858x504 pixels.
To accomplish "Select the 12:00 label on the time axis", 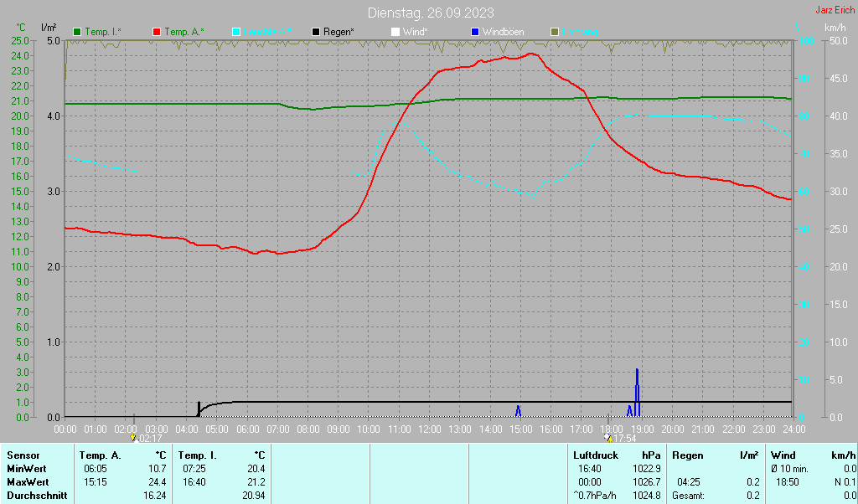I will pos(430,429).
